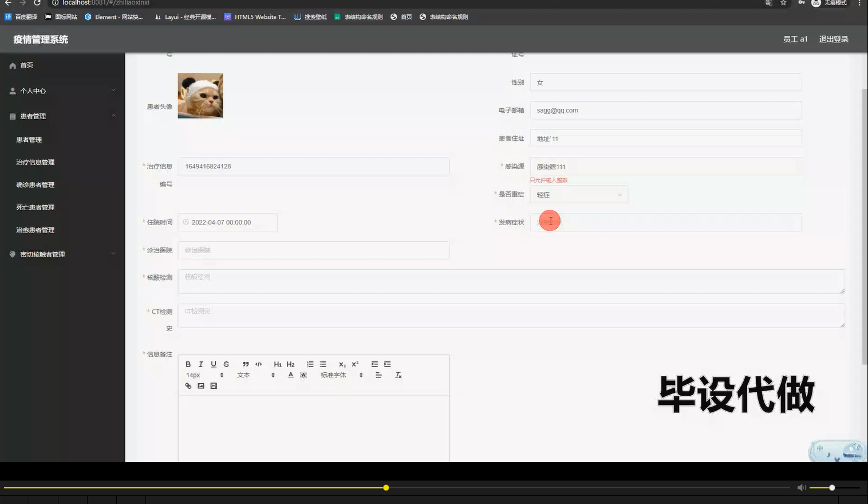Viewport: 868px width, 504px height.
Task: Insert a video using the editor toolbar
Action: 213,385
